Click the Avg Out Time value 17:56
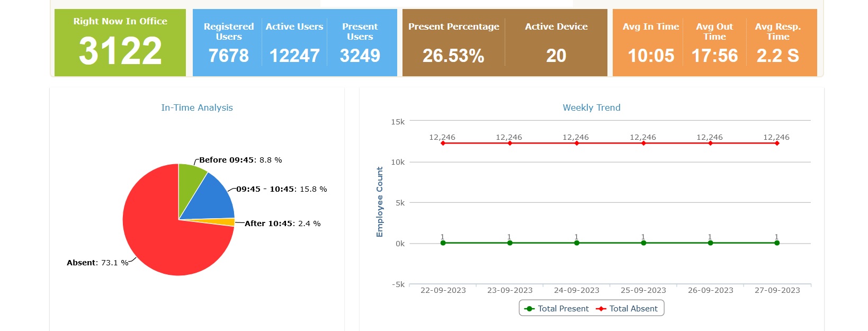Screen dimensions: 868x331 (x=714, y=56)
